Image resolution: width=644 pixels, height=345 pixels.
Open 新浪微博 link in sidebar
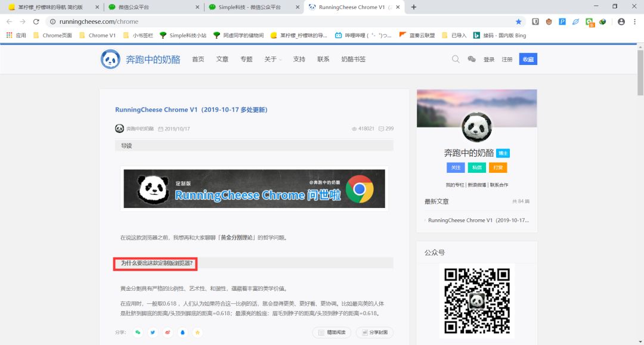[x=477, y=185]
